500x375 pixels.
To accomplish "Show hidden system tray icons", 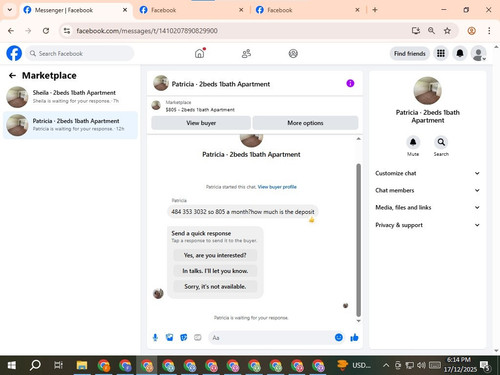I will click(x=386, y=365).
